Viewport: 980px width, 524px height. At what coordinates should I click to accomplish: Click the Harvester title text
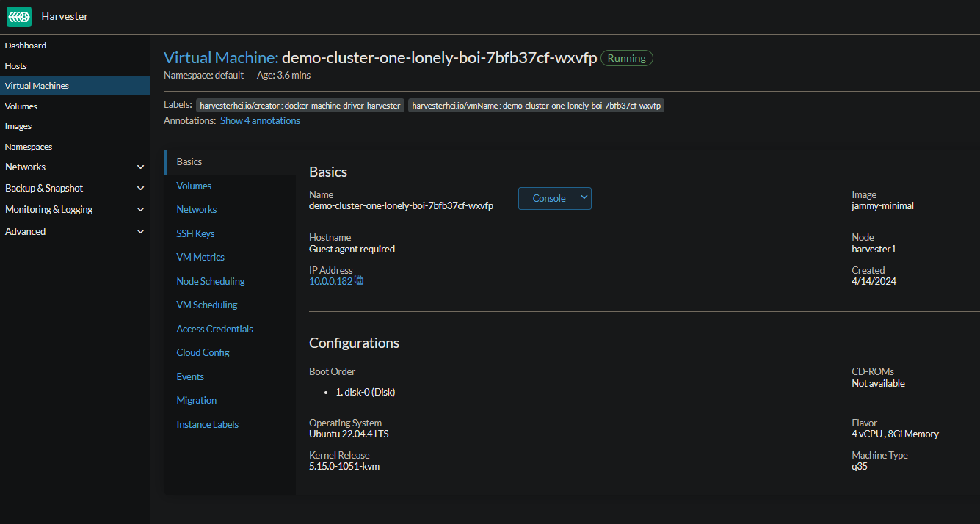[x=65, y=16]
